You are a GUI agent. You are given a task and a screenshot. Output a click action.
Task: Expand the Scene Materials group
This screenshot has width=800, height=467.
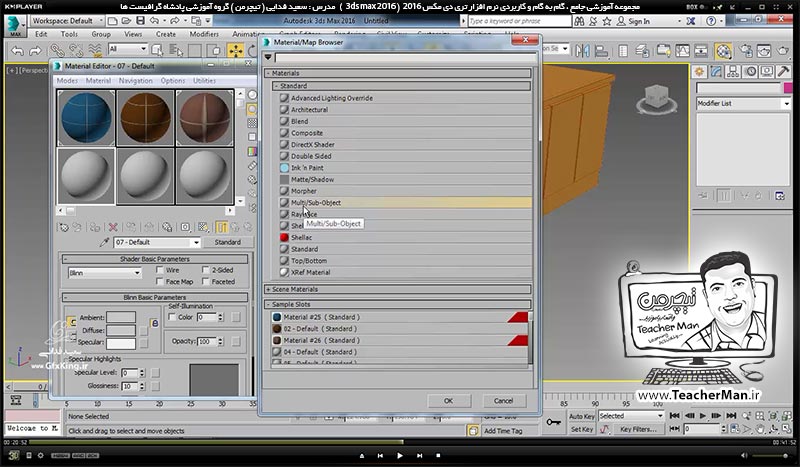coord(398,289)
